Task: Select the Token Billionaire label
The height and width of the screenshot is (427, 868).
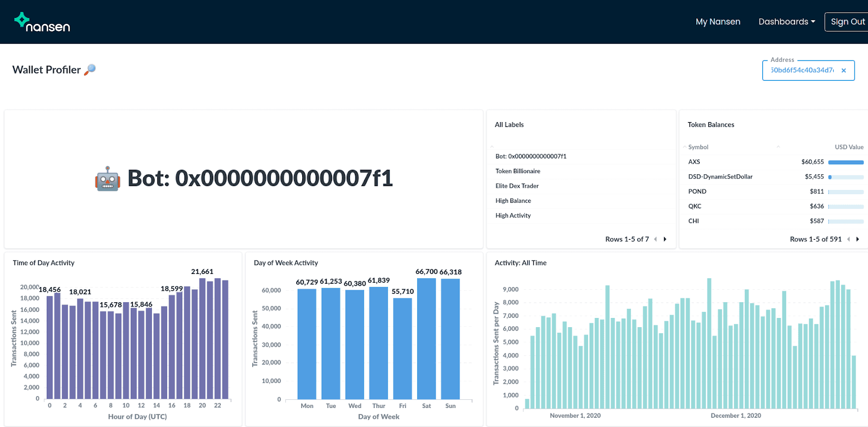Action: click(x=518, y=171)
